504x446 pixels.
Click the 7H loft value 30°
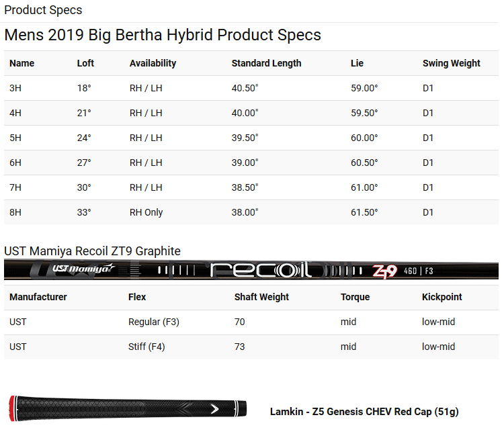click(84, 187)
